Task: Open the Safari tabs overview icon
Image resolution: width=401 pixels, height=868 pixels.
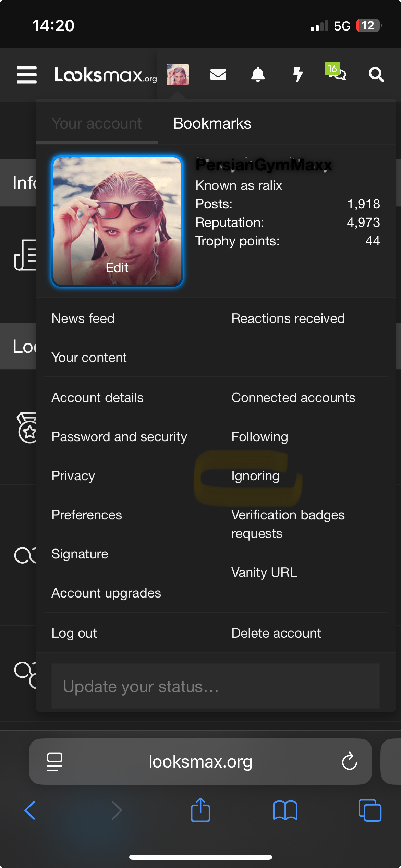Action: (x=369, y=810)
